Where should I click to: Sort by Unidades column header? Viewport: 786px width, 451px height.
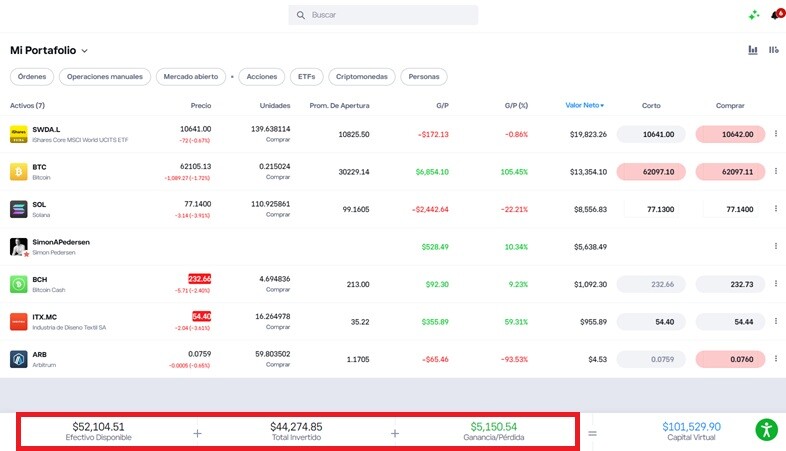point(275,106)
